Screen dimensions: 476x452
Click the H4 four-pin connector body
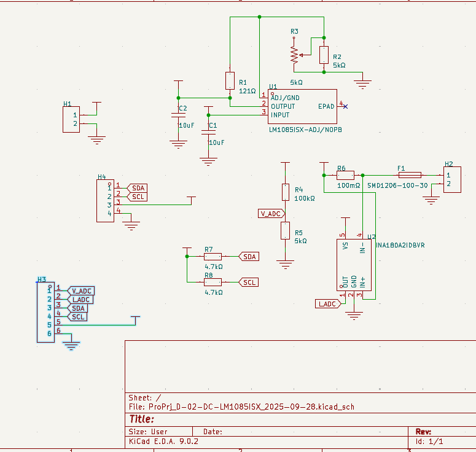click(x=105, y=200)
